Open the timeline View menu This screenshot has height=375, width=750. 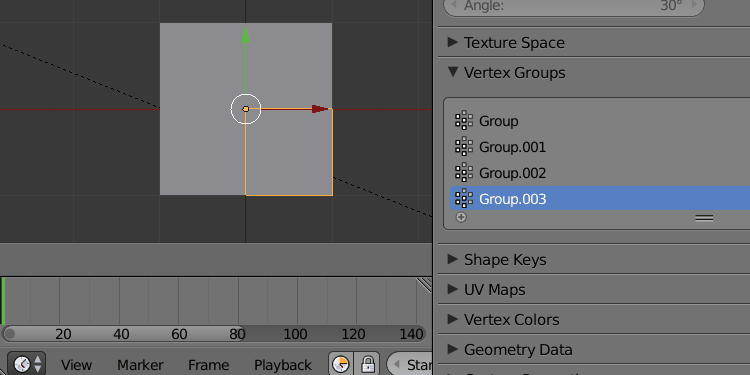[76, 365]
